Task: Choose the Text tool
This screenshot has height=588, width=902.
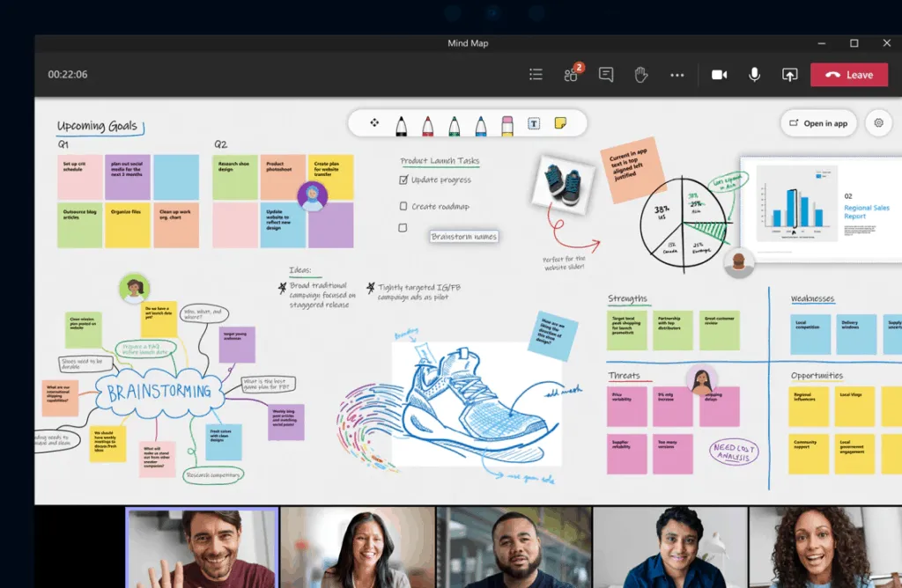Action: pos(534,123)
